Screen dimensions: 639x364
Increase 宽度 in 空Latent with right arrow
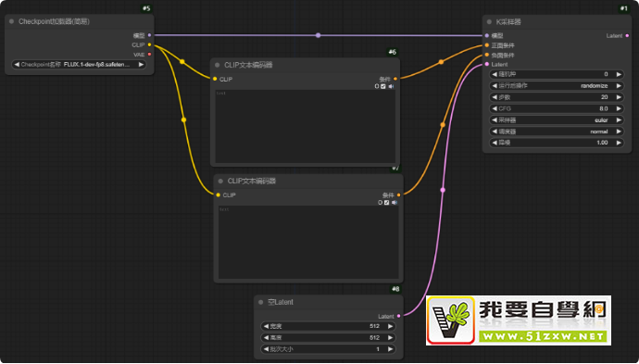(x=390, y=326)
